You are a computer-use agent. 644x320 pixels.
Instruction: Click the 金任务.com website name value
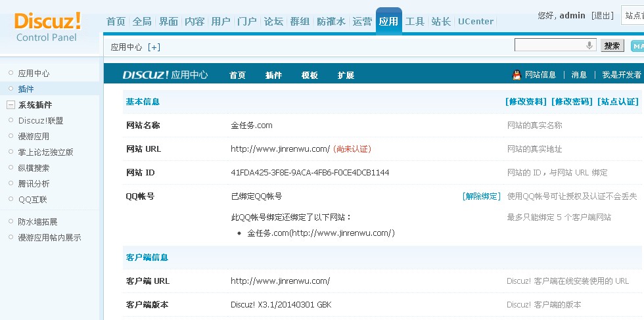pos(251,126)
